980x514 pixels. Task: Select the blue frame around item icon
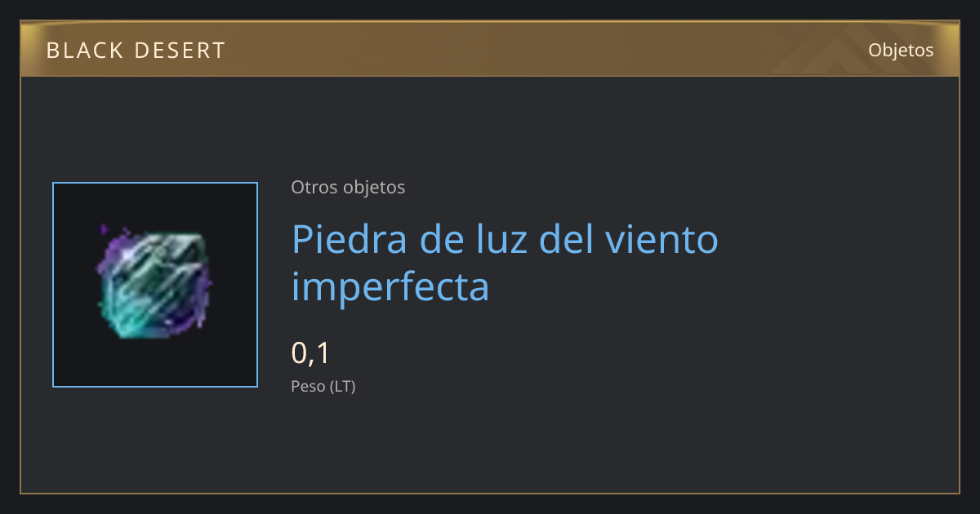coord(155,285)
